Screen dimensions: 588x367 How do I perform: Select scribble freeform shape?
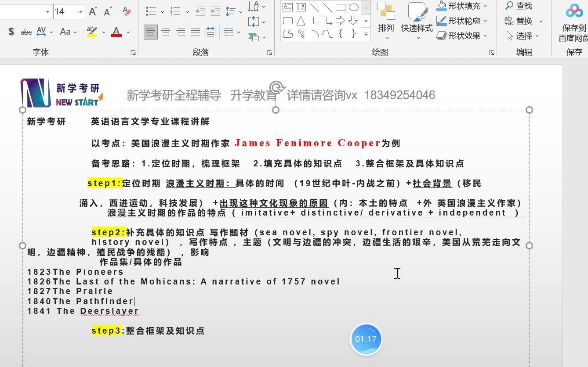click(301, 33)
